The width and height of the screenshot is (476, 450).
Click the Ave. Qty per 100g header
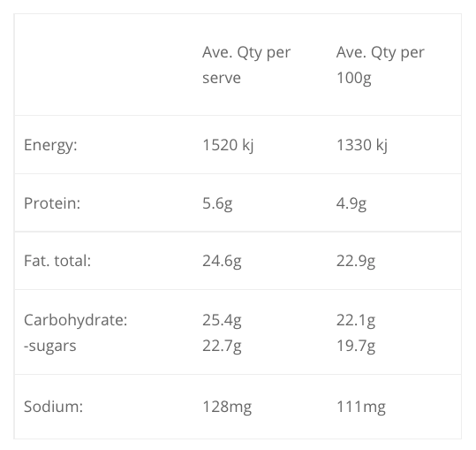coord(381,65)
